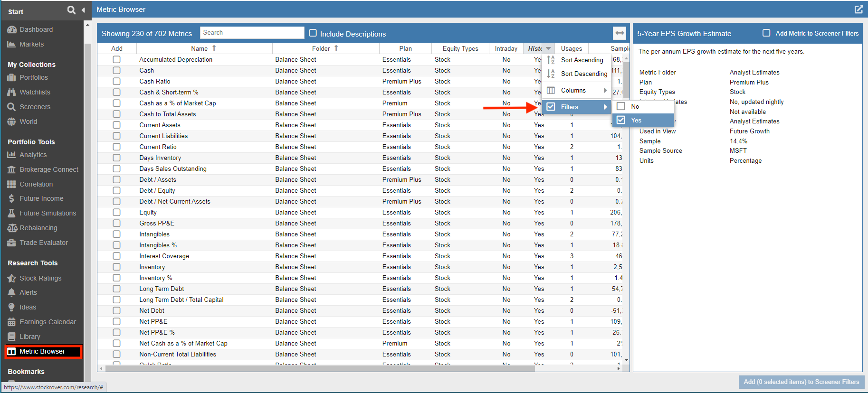Click Sort Ascending icon in menu

(x=551, y=60)
